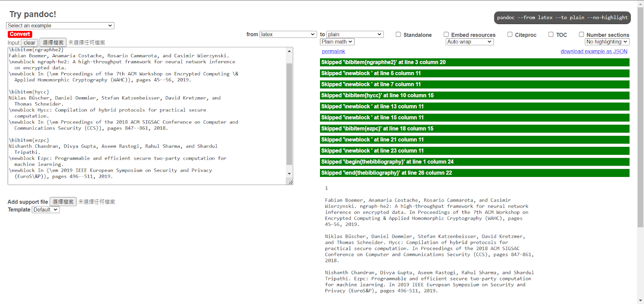Screen dimensions: 644x304
Task: Select message 'Skipped \bibitem{ezpc} at line 18 column 15'
Action: (x=475, y=129)
